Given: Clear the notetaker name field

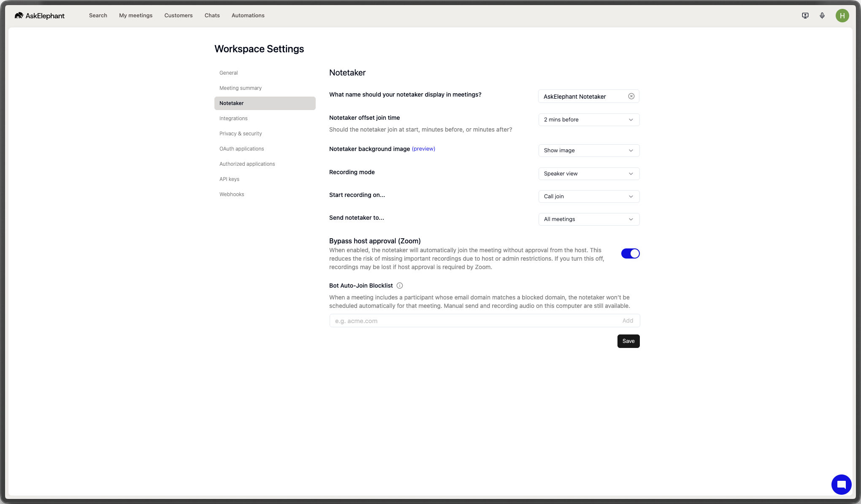Looking at the screenshot, I should [x=631, y=96].
